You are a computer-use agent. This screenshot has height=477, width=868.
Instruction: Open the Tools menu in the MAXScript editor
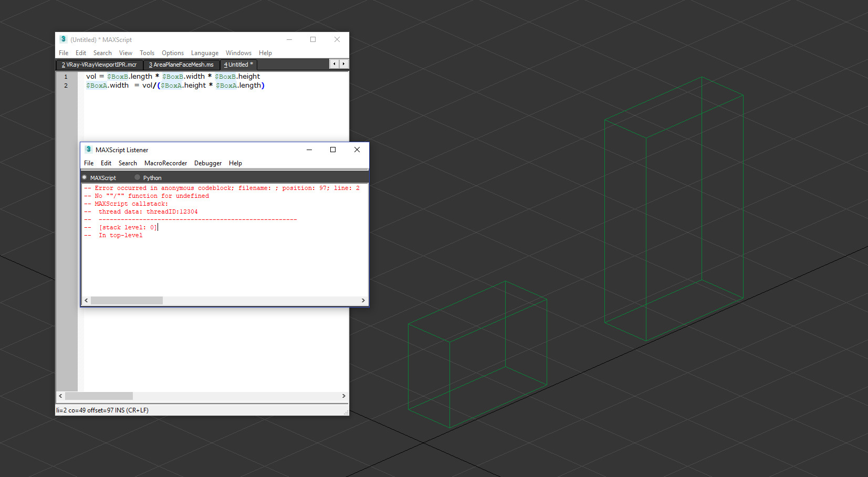147,52
